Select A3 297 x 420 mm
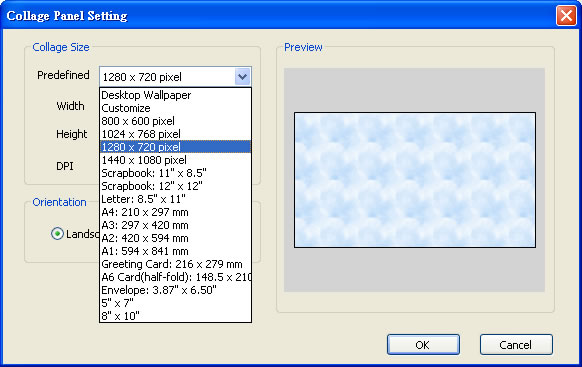This screenshot has height=367, width=582. [x=175, y=225]
